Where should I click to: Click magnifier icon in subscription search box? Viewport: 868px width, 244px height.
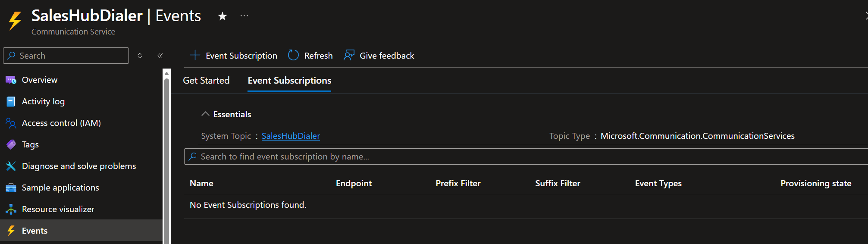pyautogui.click(x=192, y=156)
